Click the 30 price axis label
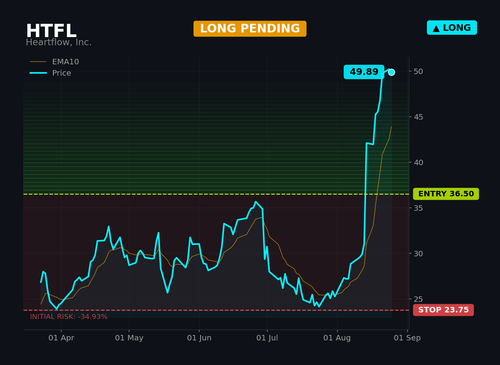 (418, 254)
